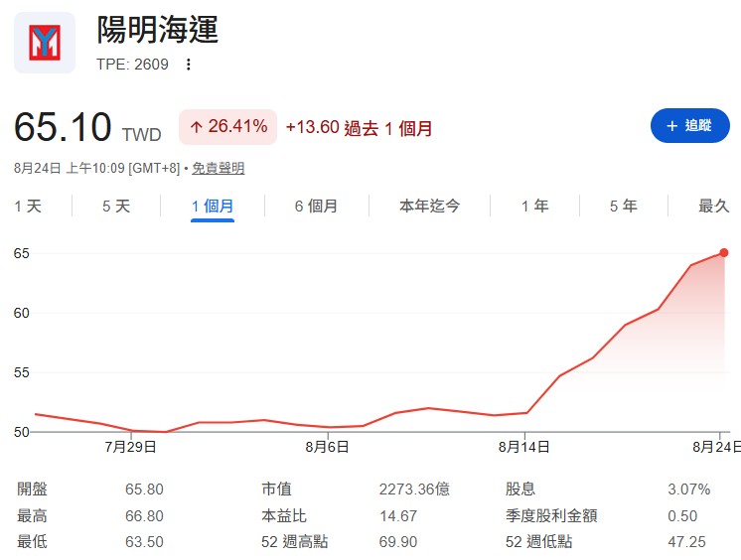
Task: Click the 8月14日 axis label
Action: point(524,447)
